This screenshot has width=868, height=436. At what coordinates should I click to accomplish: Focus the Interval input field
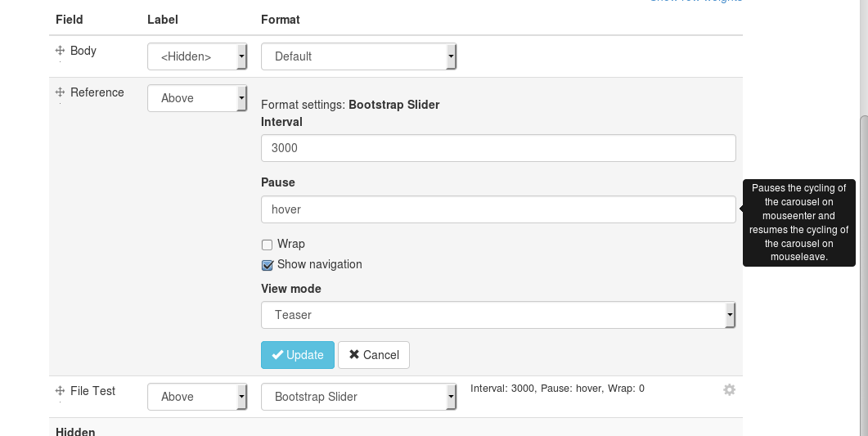[498, 148]
